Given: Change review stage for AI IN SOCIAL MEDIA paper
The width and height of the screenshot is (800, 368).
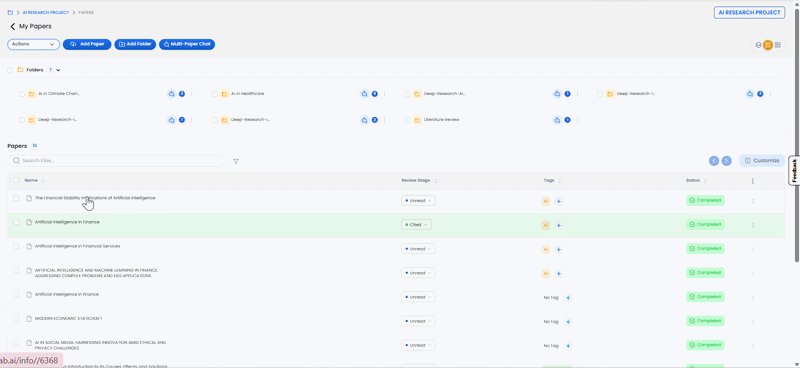Looking at the screenshot, I should [418, 345].
